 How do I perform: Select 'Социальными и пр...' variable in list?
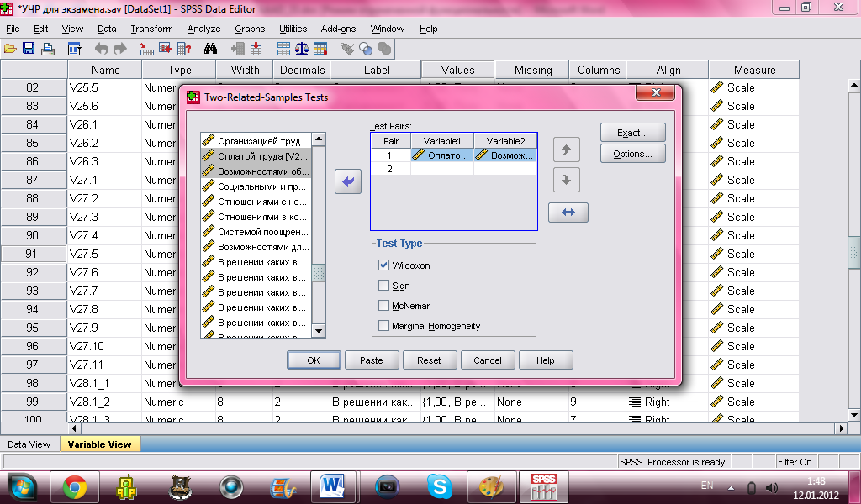click(256, 186)
